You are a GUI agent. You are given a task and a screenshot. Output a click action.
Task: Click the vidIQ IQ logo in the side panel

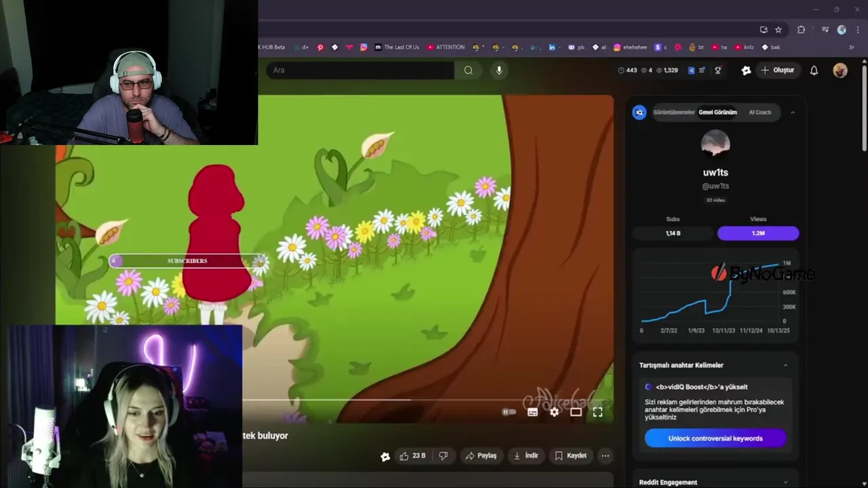(639, 113)
